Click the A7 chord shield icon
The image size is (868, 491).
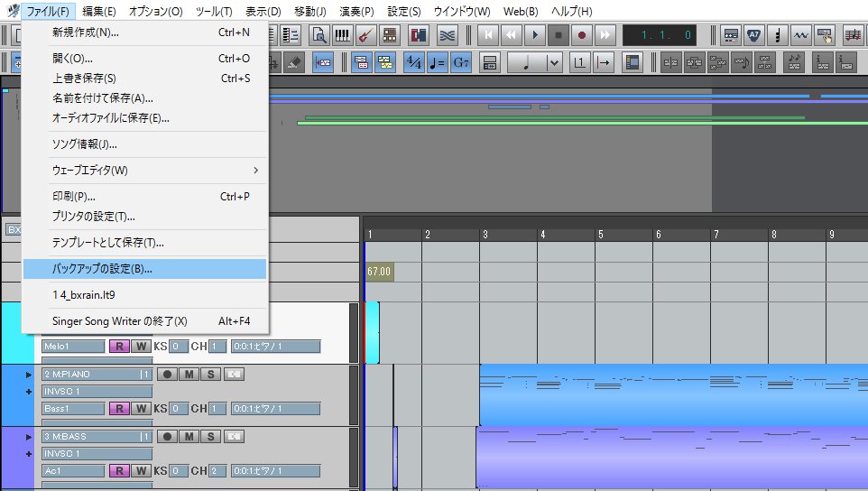click(x=754, y=35)
